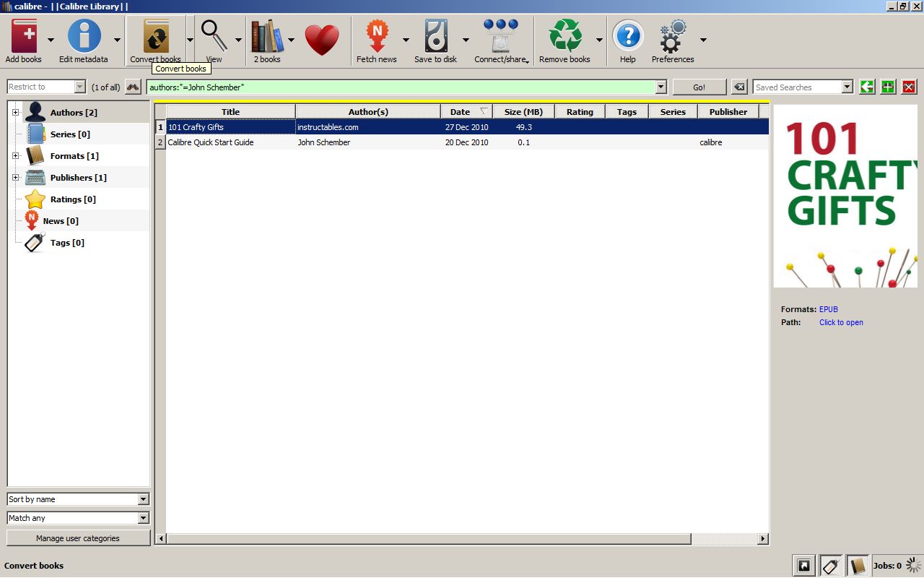Click the binoculars advanced search icon
The image size is (924, 578).
pos(133,87)
